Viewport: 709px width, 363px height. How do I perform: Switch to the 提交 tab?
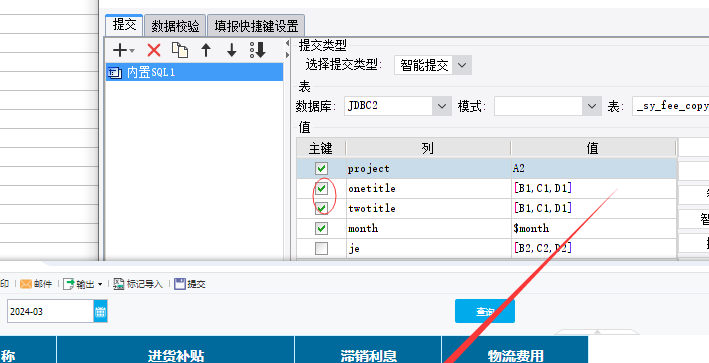124,25
